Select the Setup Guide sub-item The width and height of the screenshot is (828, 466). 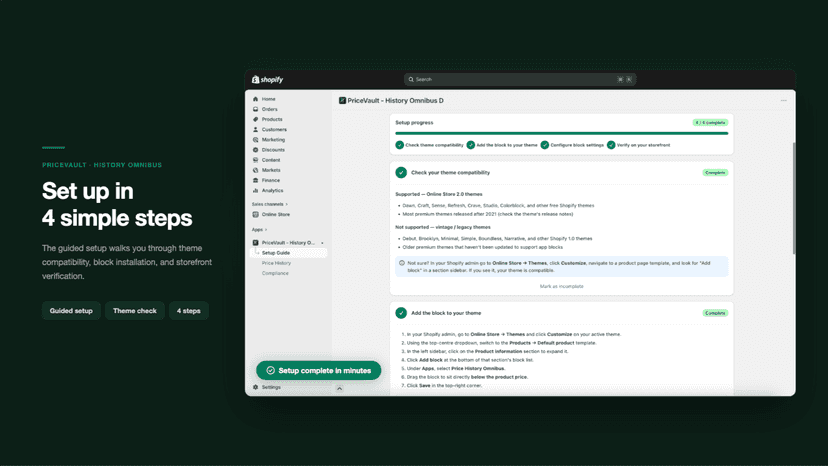click(x=288, y=253)
